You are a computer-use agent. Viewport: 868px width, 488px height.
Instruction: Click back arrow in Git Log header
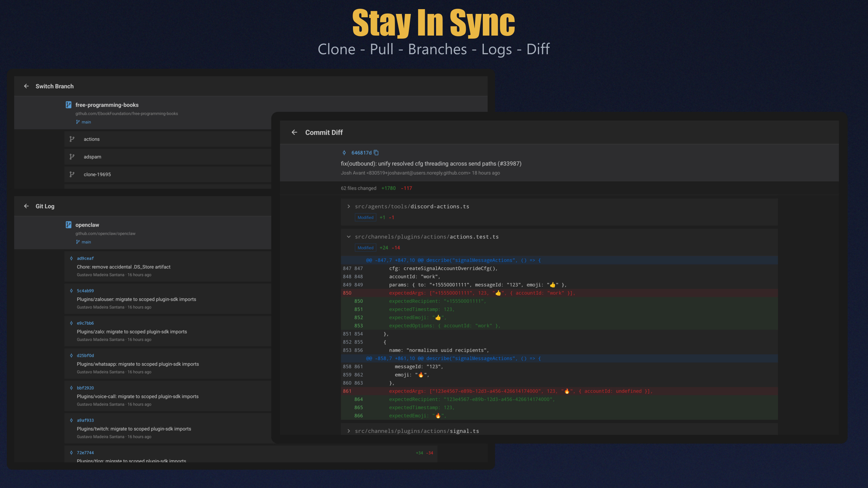pos(26,206)
